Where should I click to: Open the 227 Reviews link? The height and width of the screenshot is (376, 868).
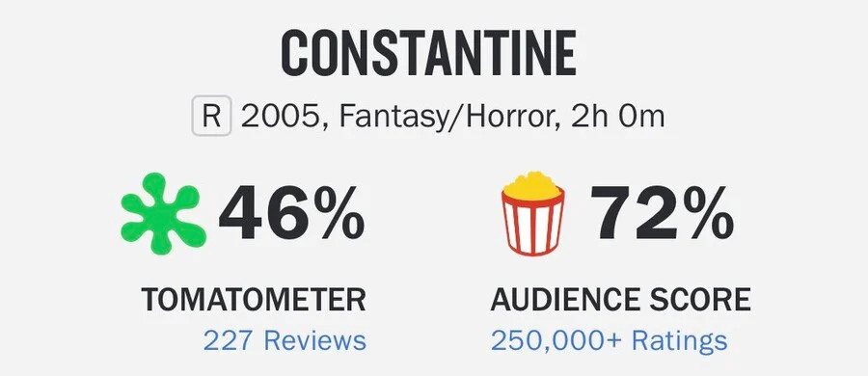tap(285, 340)
